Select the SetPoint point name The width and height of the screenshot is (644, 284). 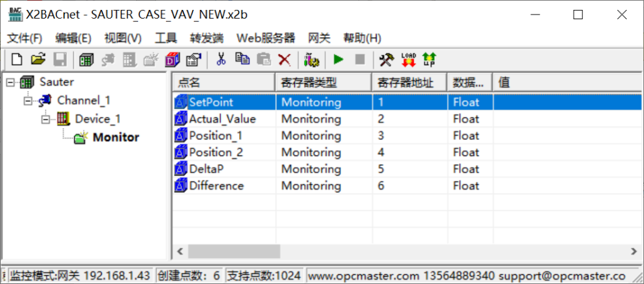(x=211, y=102)
